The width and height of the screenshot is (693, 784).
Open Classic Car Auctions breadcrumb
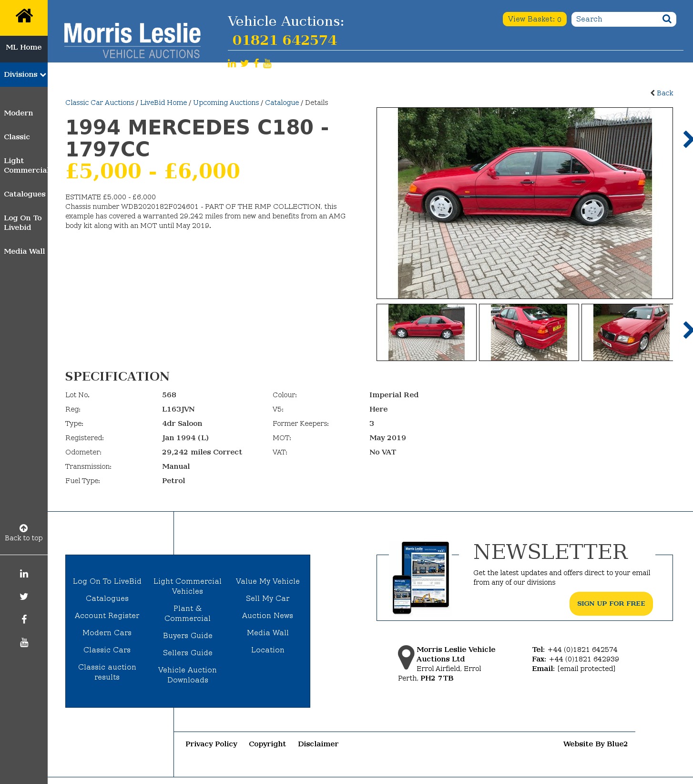click(x=100, y=103)
